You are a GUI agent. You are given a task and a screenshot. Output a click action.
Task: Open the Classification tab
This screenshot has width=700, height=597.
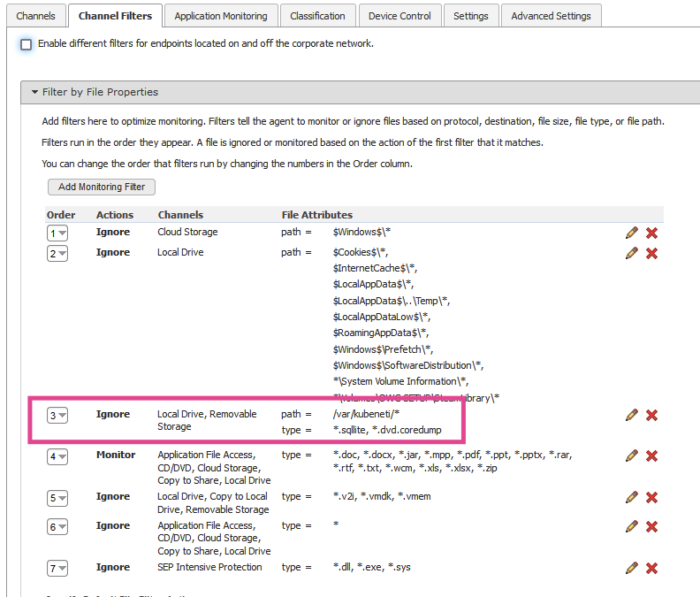pos(317,16)
